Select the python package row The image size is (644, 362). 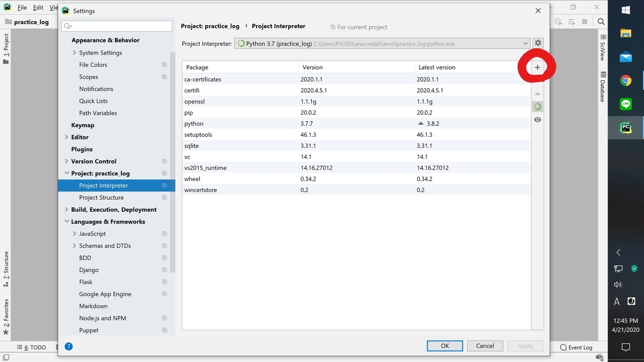pos(356,123)
